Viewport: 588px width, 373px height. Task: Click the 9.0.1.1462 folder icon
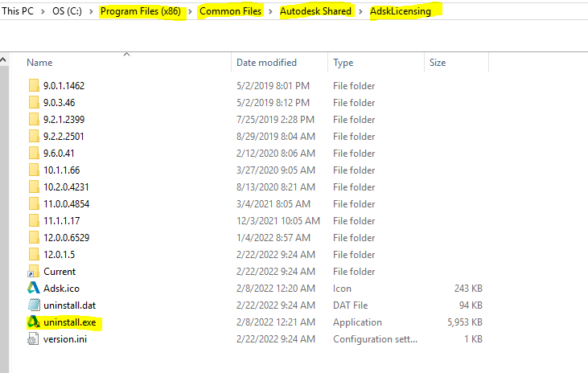(34, 86)
